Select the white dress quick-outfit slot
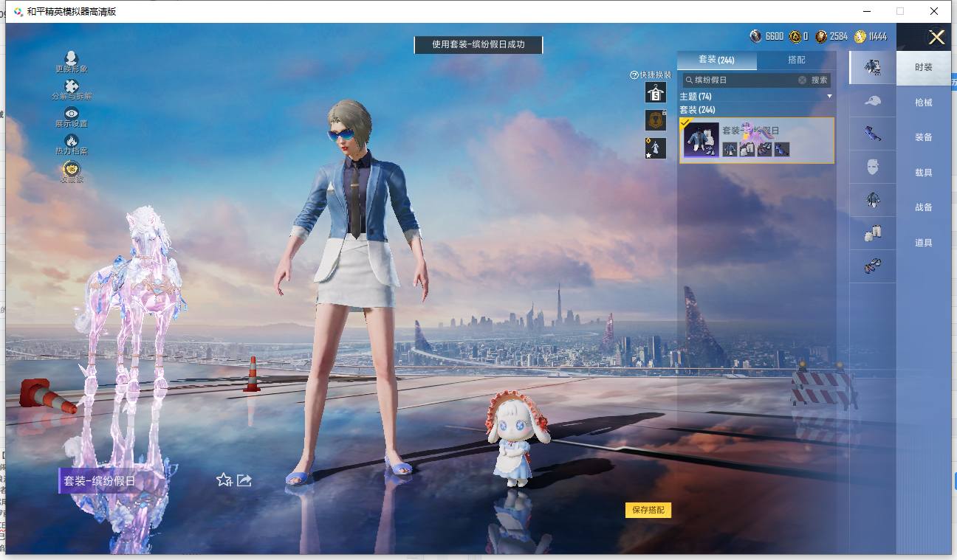 coord(656,148)
